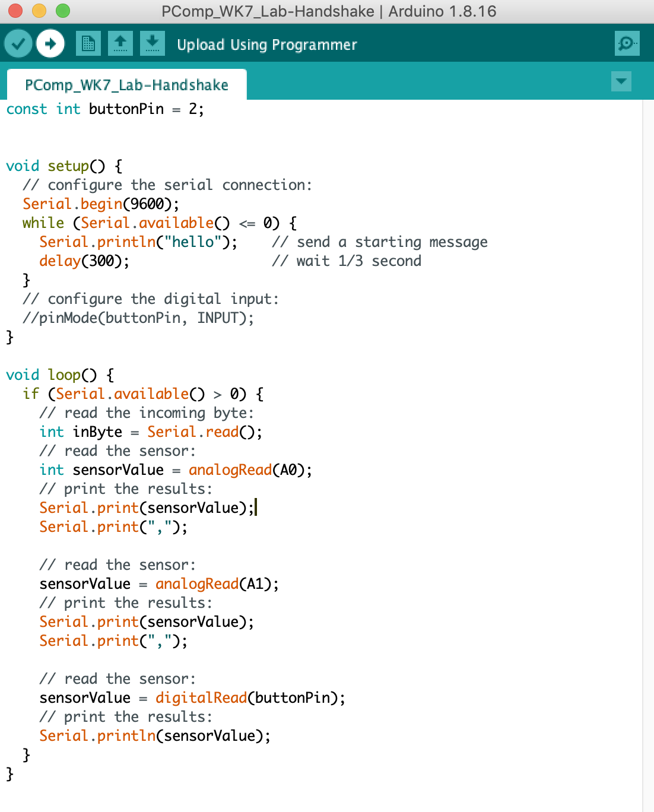Click the analogRead(A1) call
The width and height of the screenshot is (654, 812).
(x=216, y=584)
